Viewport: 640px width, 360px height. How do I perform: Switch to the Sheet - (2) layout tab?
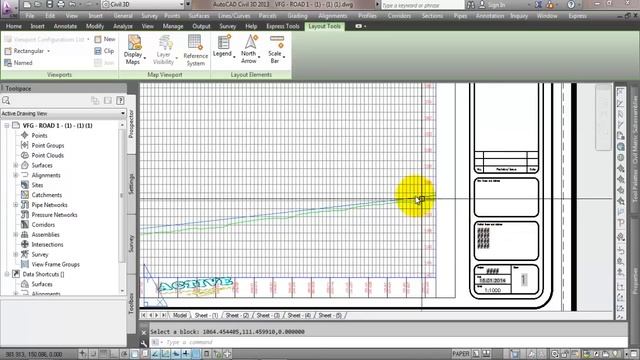coord(237,316)
